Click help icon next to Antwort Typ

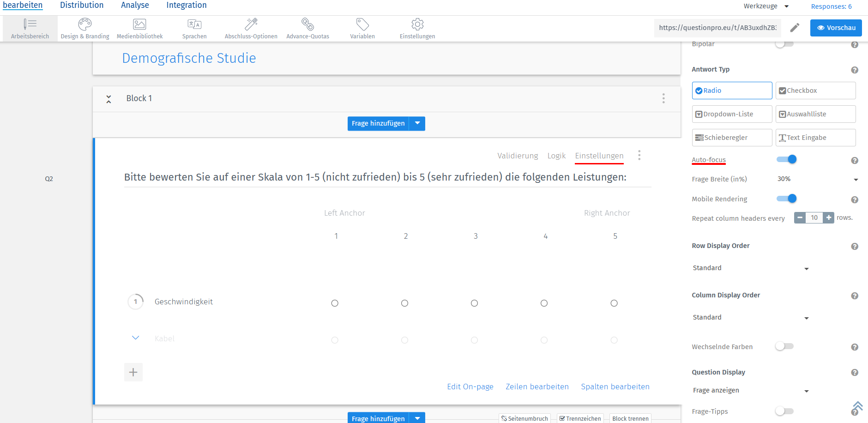pos(855,70)
